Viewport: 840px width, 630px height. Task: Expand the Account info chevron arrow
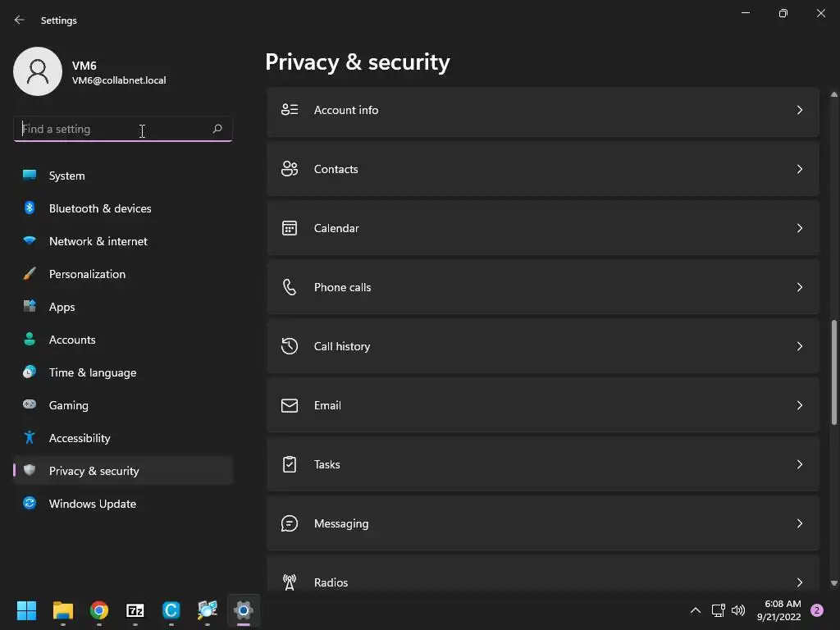tap(800, 110)
